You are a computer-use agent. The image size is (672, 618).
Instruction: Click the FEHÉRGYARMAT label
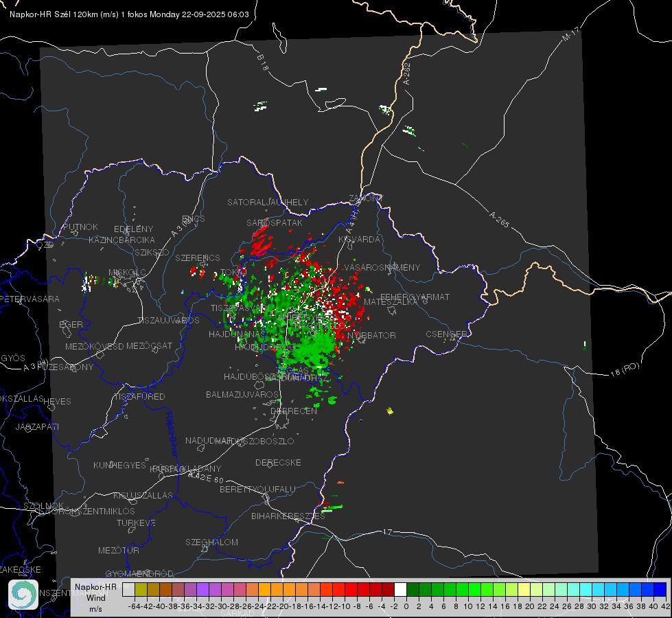pos(415,297)
